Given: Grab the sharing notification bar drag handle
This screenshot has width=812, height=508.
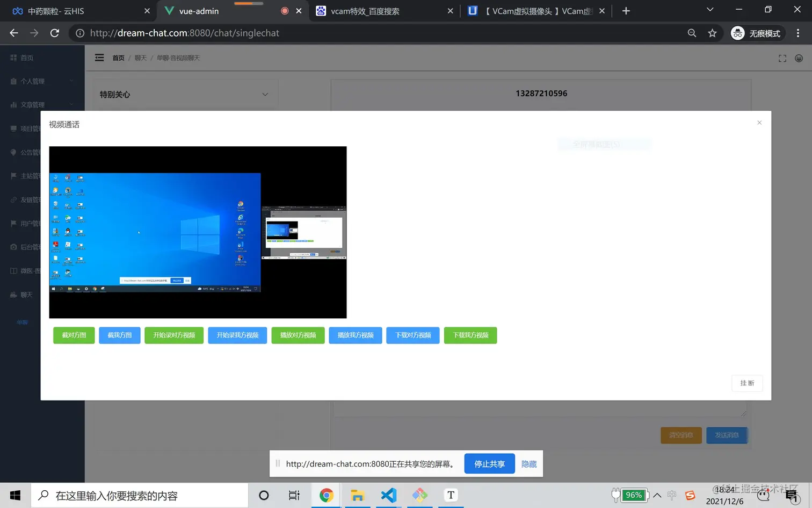Looking at the screenshot, I should click(x=278, y=463).
